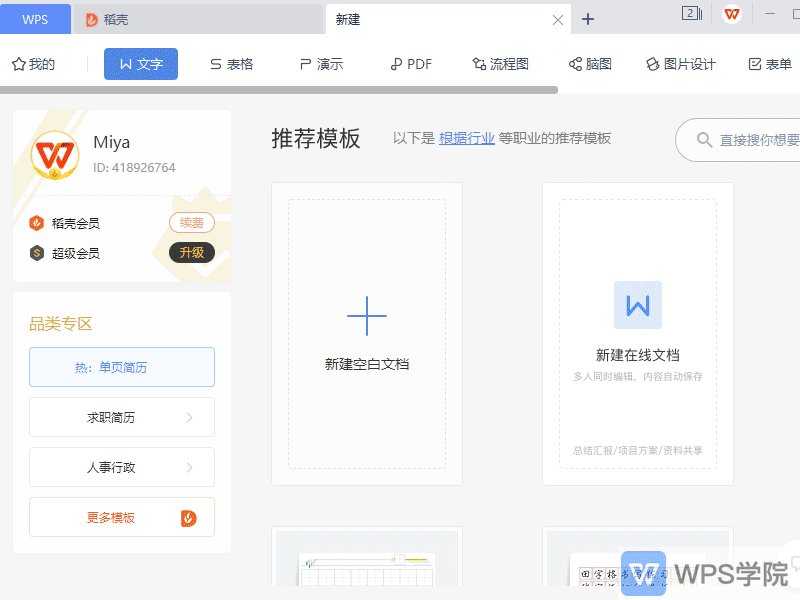Open a new tab with the plus button
This screenshot has width=800, height=600.
tap(587, 18)
